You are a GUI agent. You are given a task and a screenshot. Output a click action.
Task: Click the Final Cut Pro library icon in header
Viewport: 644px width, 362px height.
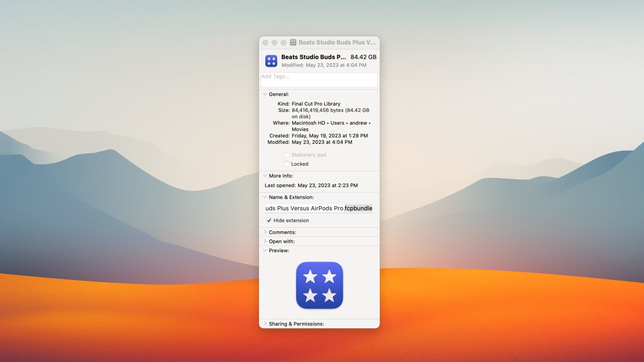point(271,61)
